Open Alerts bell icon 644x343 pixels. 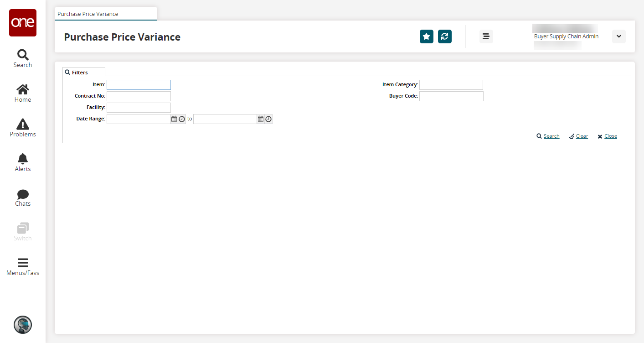coord(23,162)
